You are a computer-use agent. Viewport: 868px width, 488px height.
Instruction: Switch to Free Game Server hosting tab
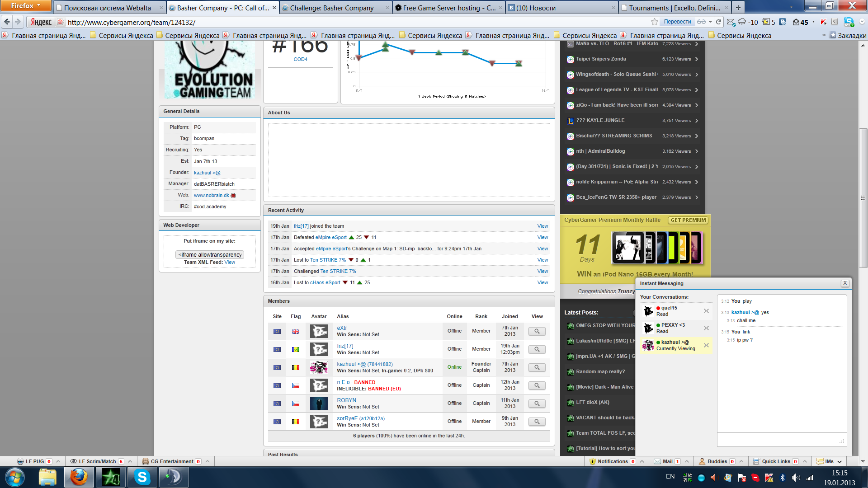449,8
